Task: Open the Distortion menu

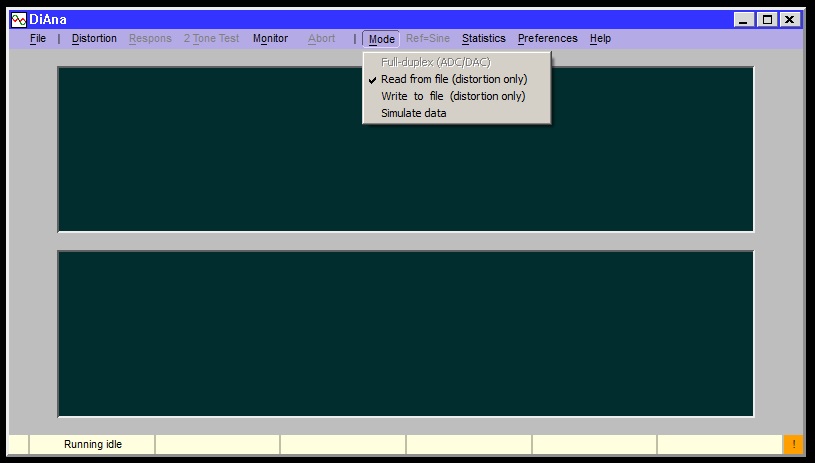Action: click(x=94, y=38)
